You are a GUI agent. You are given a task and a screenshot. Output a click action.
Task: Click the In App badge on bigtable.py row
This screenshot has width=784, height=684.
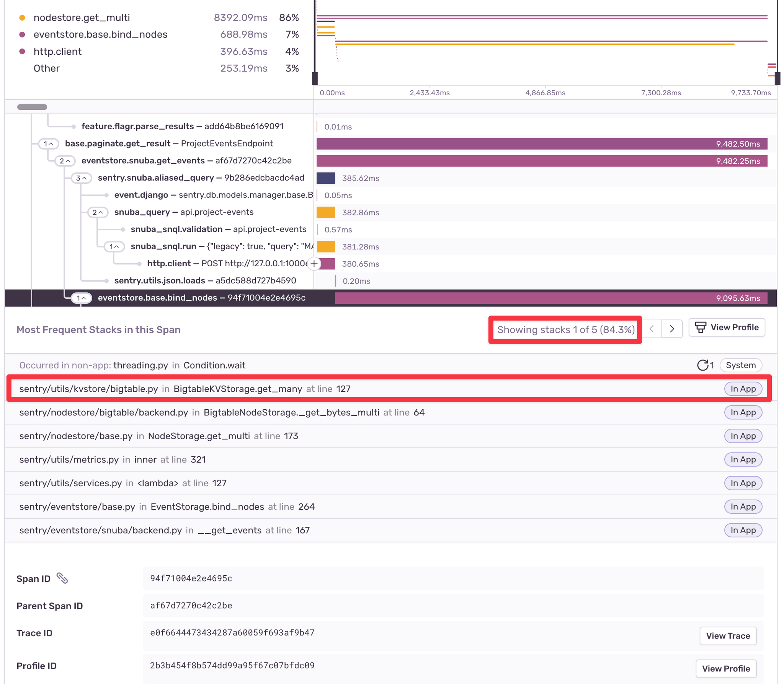(743, 389)
